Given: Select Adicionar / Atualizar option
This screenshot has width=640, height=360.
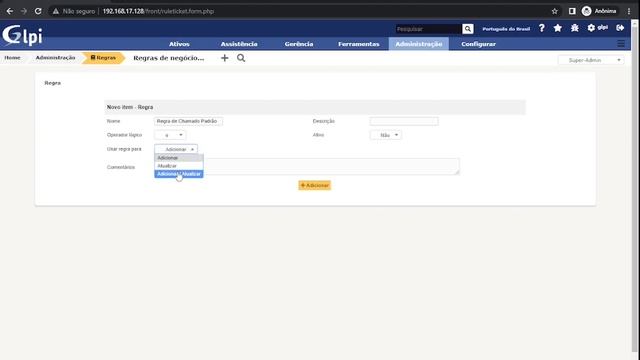Looking at the screenshot, I should (179, 174).
